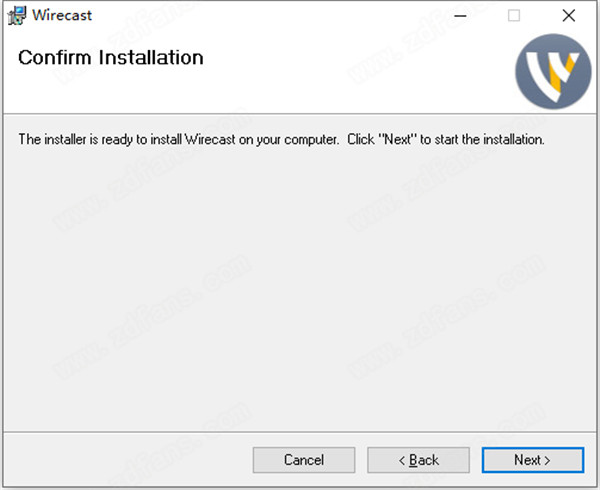Cancel the Wirecast installation
Viewport: 600px width, 490px height.
click(x=304, y=460)
